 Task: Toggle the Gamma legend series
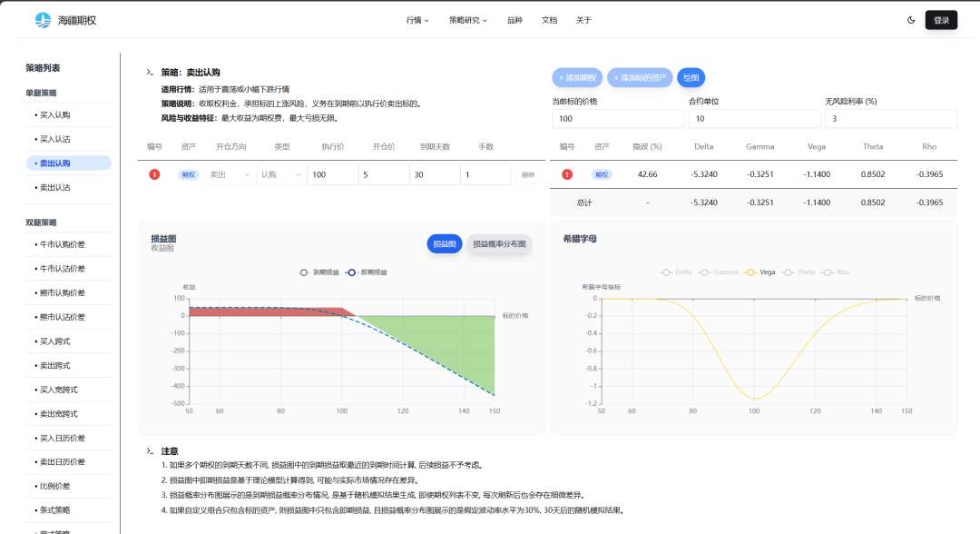coord(719,272)
